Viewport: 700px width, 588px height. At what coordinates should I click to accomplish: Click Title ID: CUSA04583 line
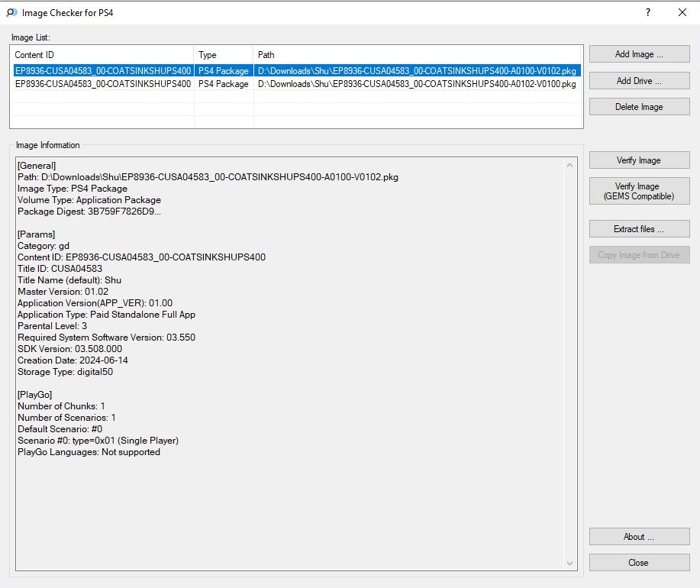60,269
